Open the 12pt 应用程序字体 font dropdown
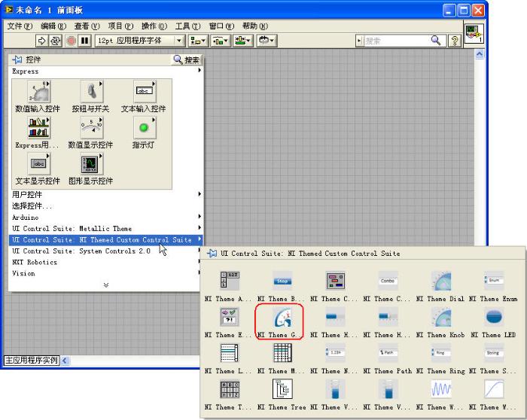Image resolution: width=527 pixels, height=420 pixels. point(141,41)
